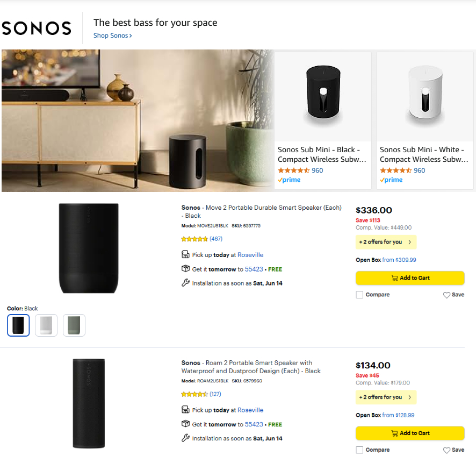
Task: Click star rating of Roam 2 speaker
Action: tap(194, 394)
